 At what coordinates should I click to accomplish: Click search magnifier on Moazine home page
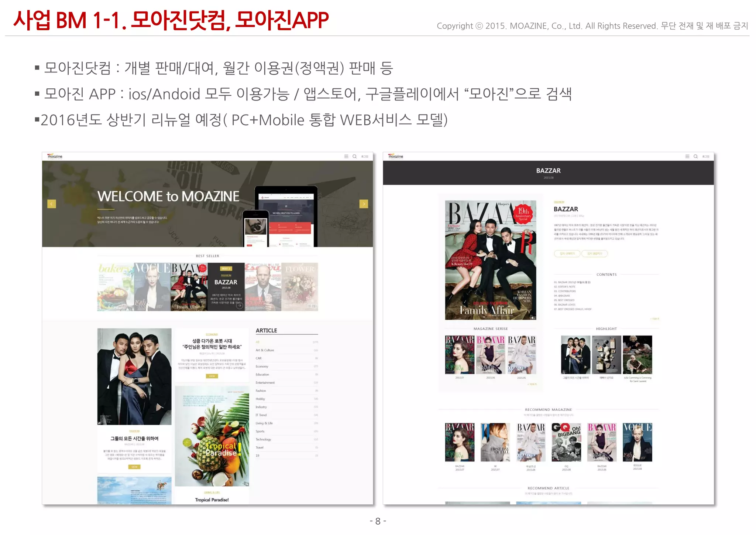(354, 156)
